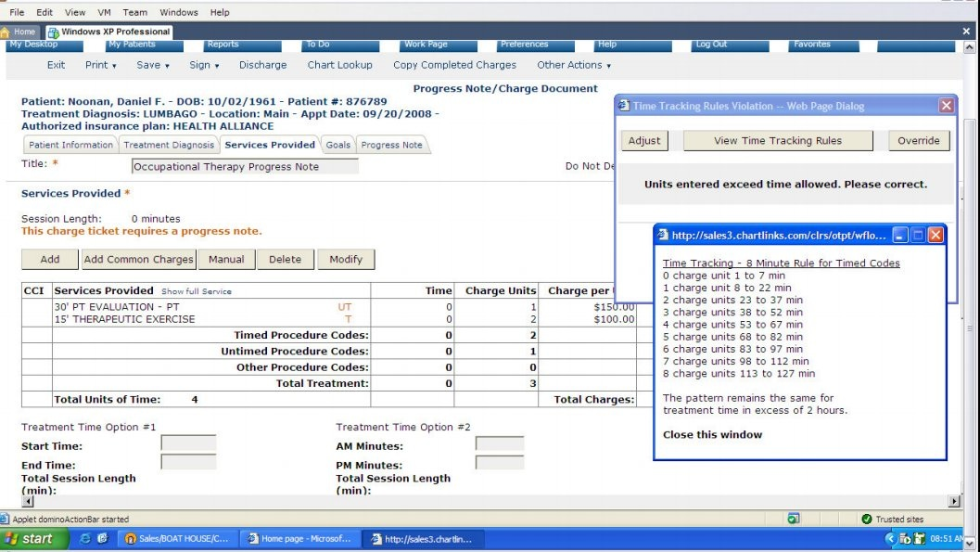Open the Work Page navigation button
The height and width of the screenshot is (552, 980).
tap(439, 45)
